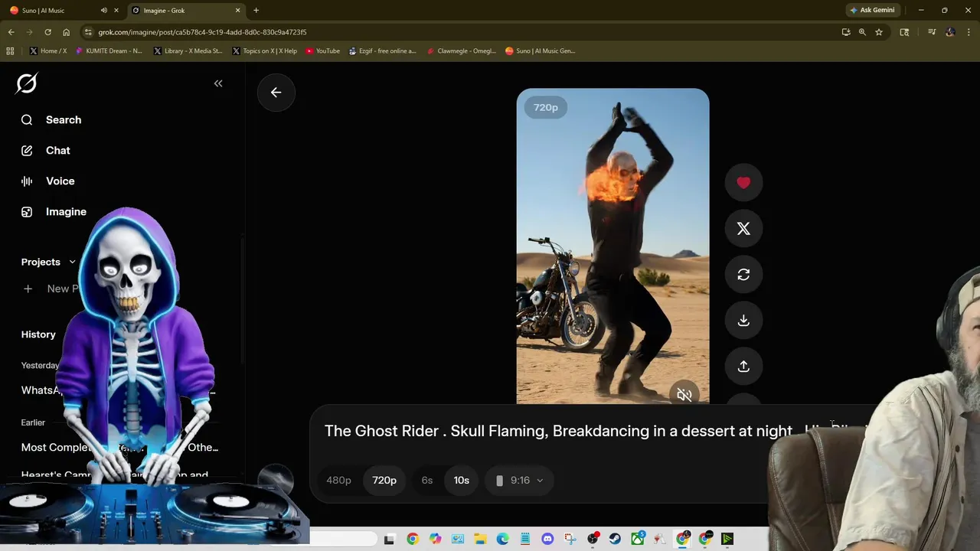Regenerate the video with refresh icon
The image size is (980, 551).
coord(743,274)
